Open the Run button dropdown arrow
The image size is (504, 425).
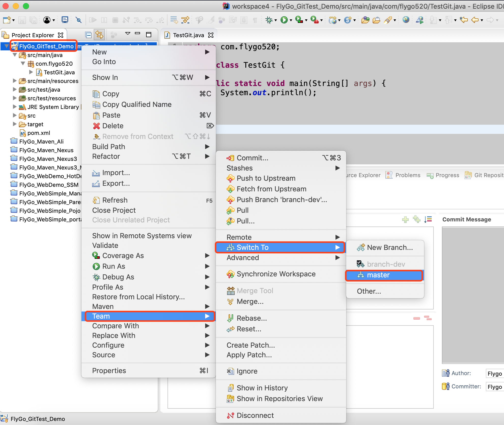291,20
